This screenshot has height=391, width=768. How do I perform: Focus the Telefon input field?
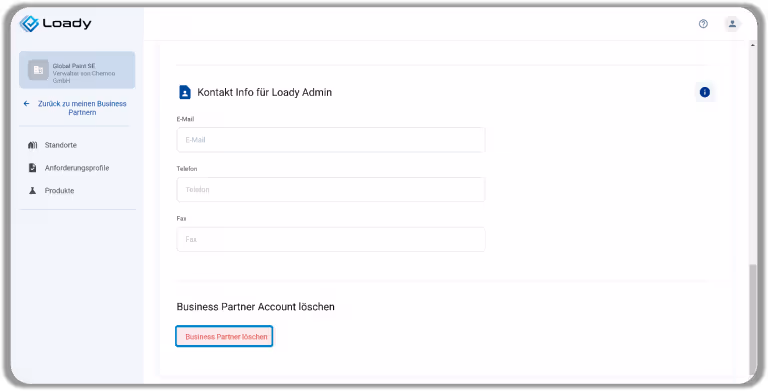coord(331,190)
